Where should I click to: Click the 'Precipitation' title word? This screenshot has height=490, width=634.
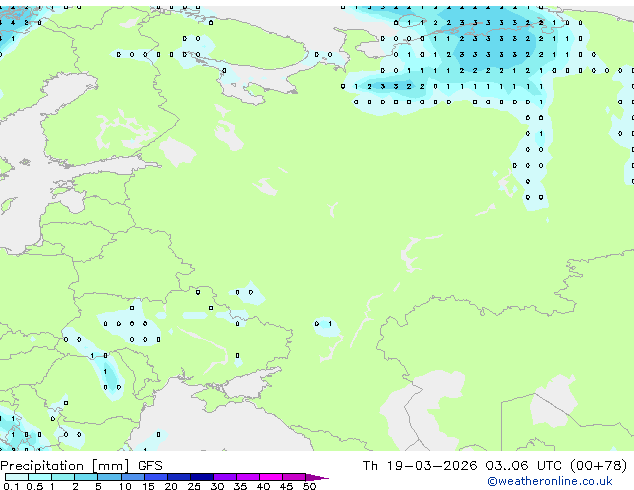click(42, 466)
